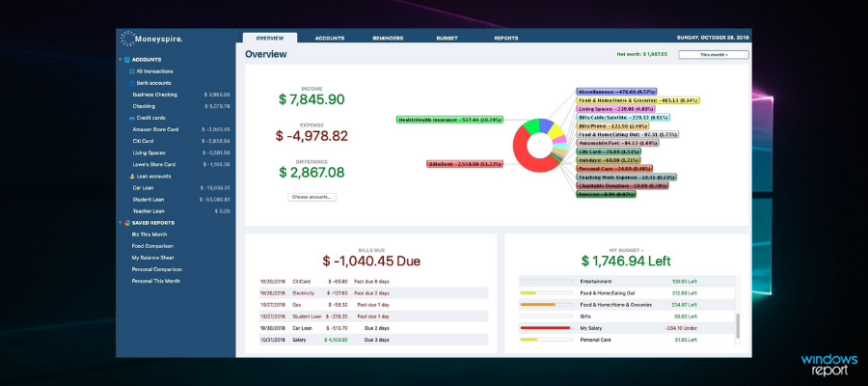The image size is (868, 386).
Task: Switch to the Overview tab
Action: click(270, 39)
